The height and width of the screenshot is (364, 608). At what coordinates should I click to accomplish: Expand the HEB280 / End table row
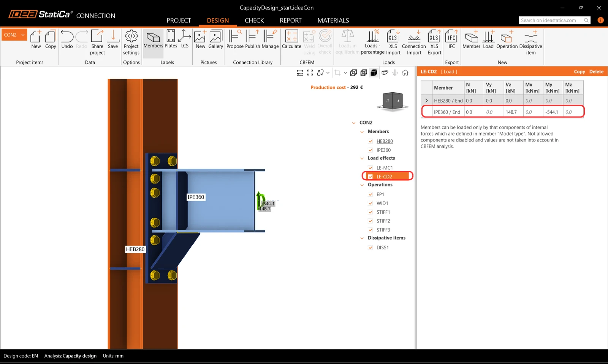(x=427, y=101)
